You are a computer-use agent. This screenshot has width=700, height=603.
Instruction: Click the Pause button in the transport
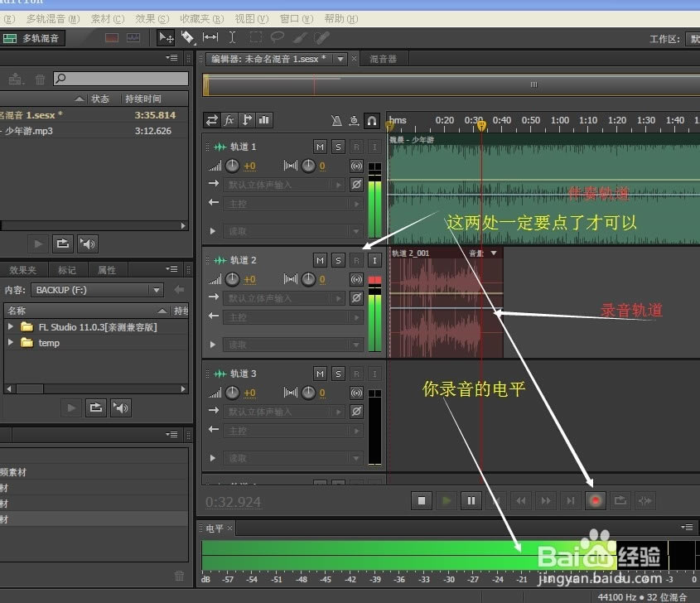pyautogui.click(x=472, y=500)
